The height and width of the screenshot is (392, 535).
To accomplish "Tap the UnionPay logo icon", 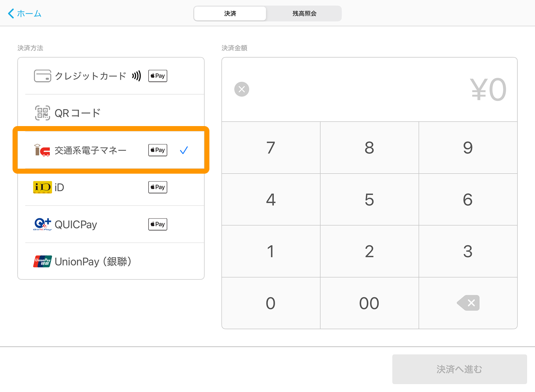I will point(42,261).
